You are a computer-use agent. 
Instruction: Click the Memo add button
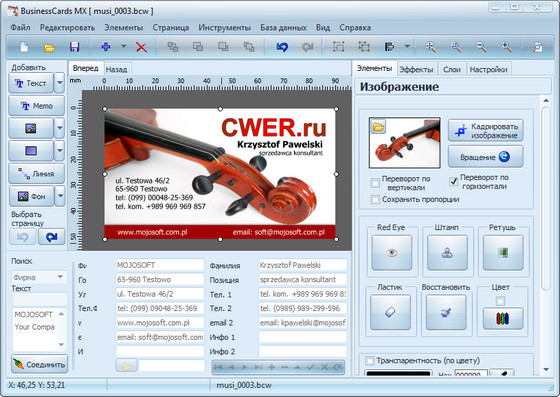click(x=36, y=106)
